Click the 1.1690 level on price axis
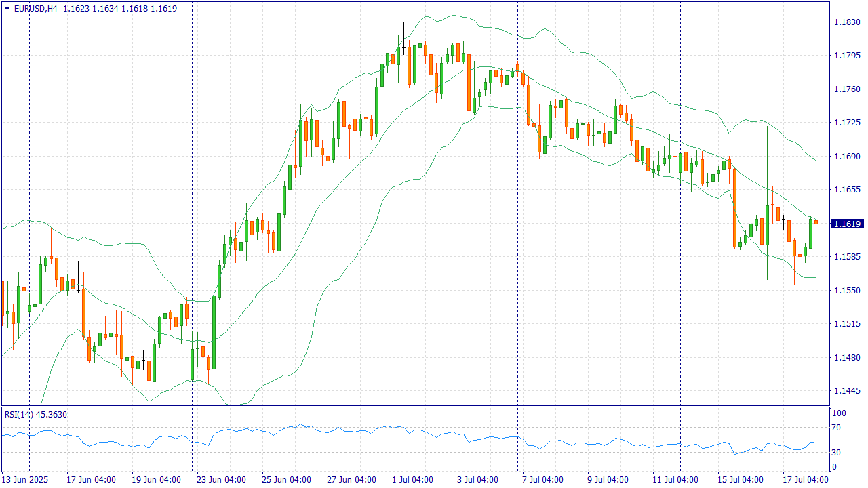Image resolution: width=868 pixels, height=488 pixels. 846,156
